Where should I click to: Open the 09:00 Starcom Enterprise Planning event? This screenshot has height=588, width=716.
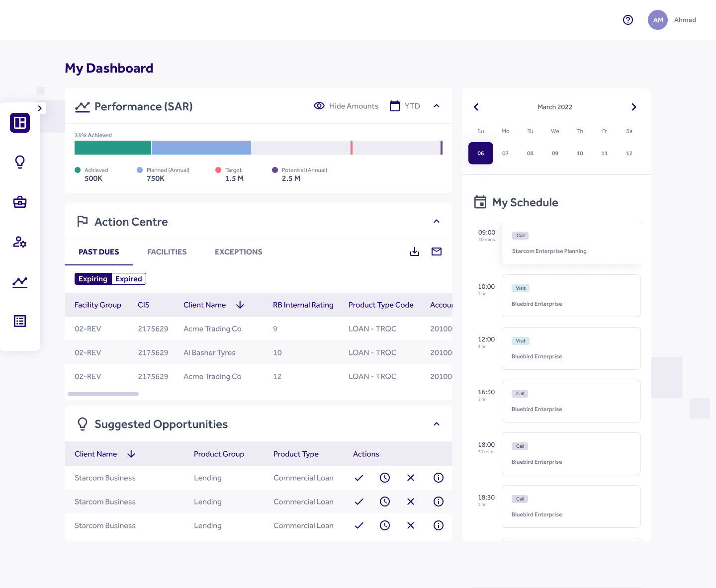point(571,244)
